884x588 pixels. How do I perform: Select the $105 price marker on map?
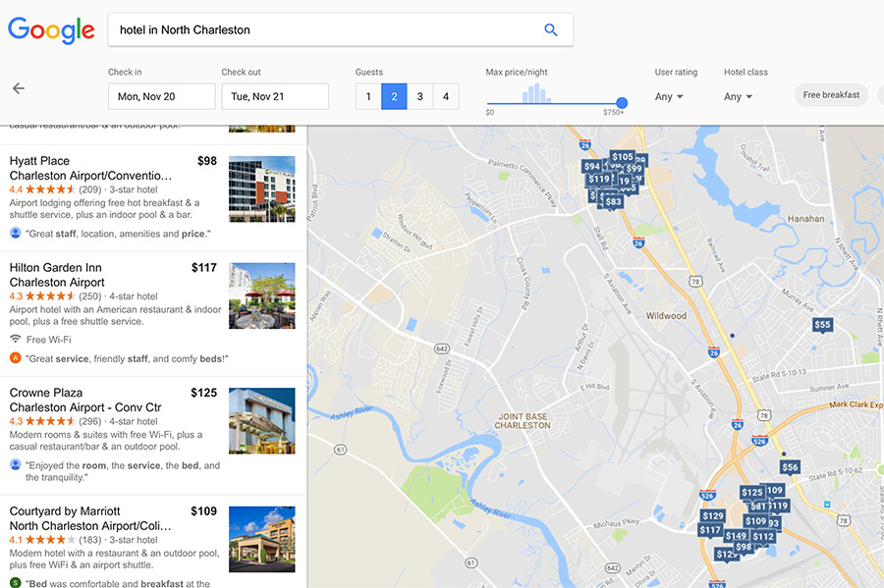[623, 157]
